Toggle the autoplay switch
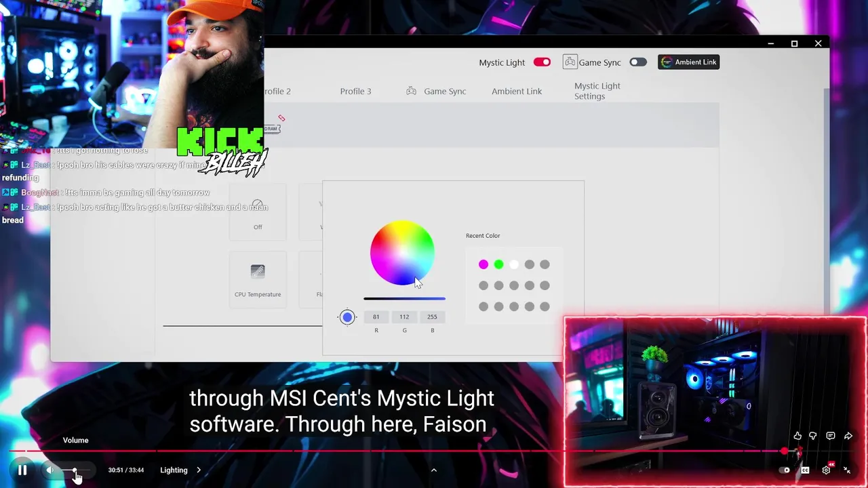The width and height of the screenshot is (868, 488). 785,470
